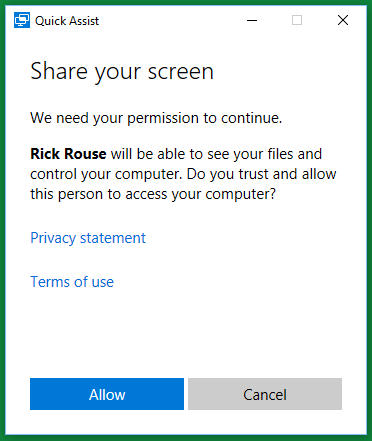Click the word "Terms" in the link

50,282
